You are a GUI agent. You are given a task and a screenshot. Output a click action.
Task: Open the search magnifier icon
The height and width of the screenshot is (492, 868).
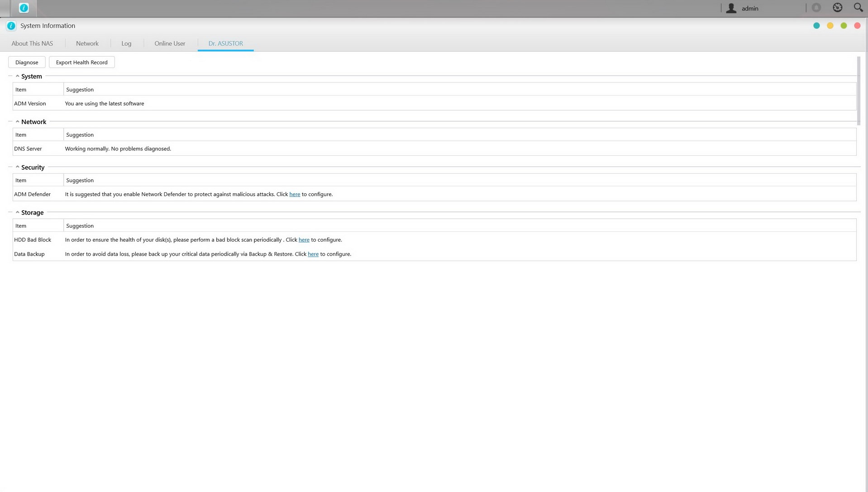(x=858, y=8)
